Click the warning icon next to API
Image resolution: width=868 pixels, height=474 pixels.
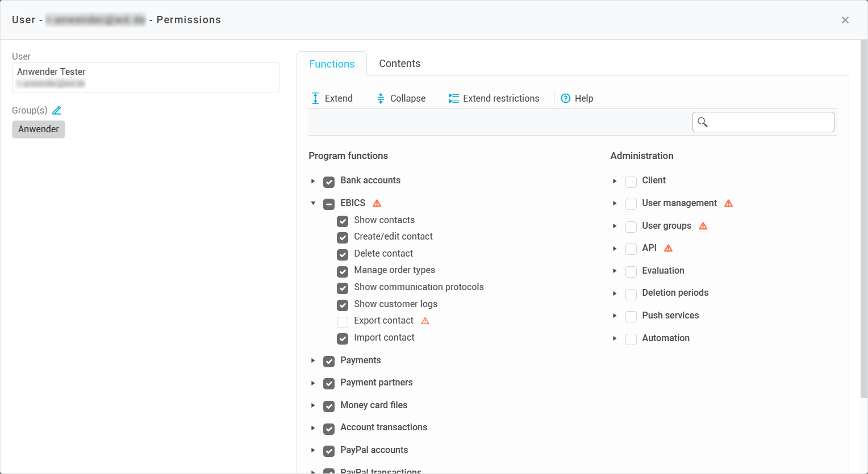pyautogui.click(x=668, y=248)
